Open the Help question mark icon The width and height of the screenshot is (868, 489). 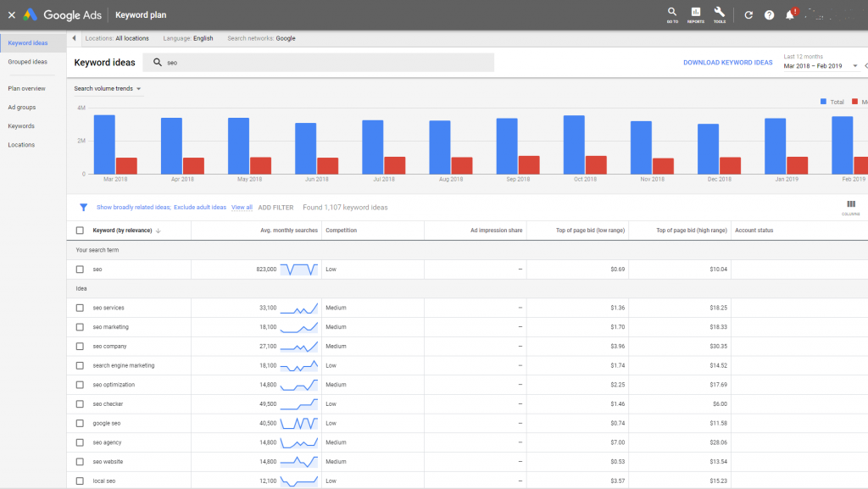pyautogui.click(x=770, y=15)
